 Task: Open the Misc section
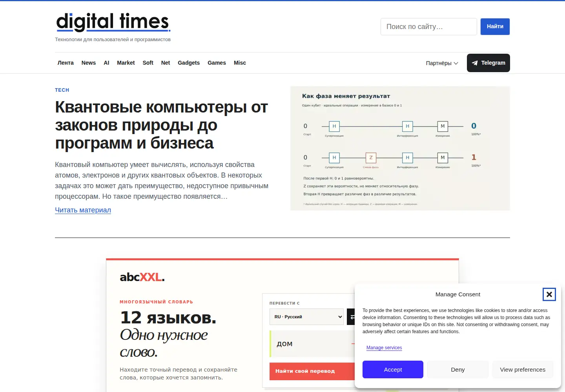click(240, 63)
